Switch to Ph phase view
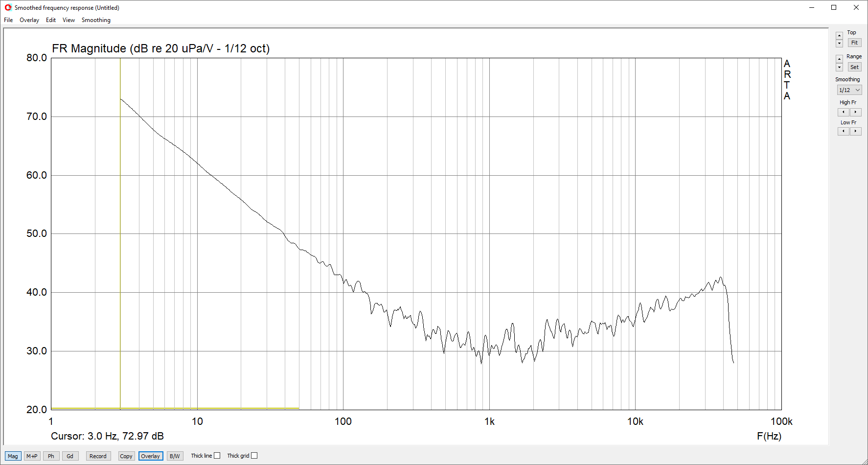This screenshot has width=868, height=465. [x=51, y=456]
